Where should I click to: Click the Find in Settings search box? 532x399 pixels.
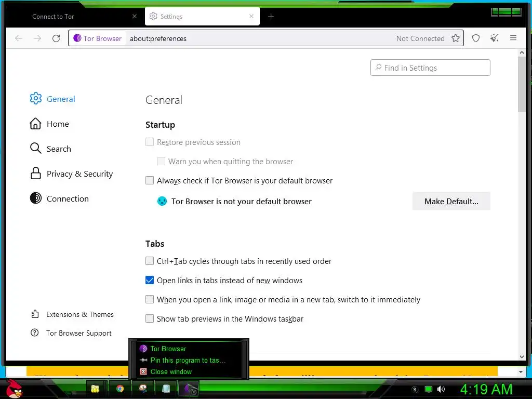click(430, 68)
